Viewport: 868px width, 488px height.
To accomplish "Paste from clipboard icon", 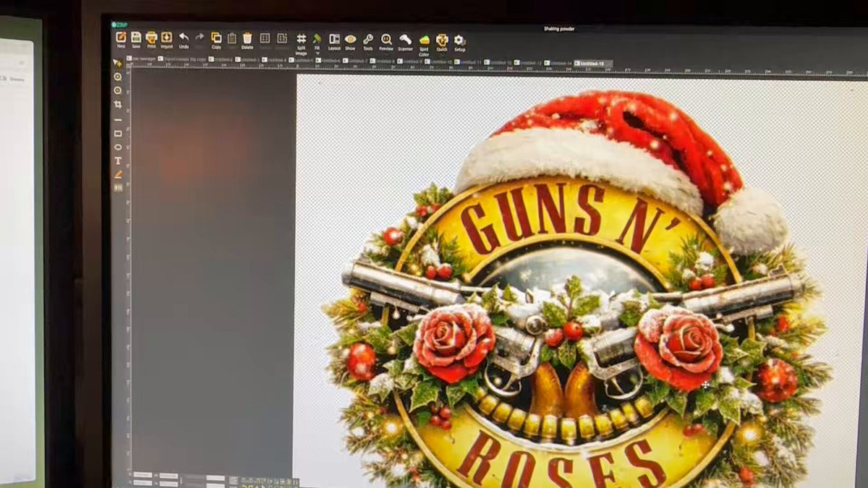I will (x=232, y=38).
